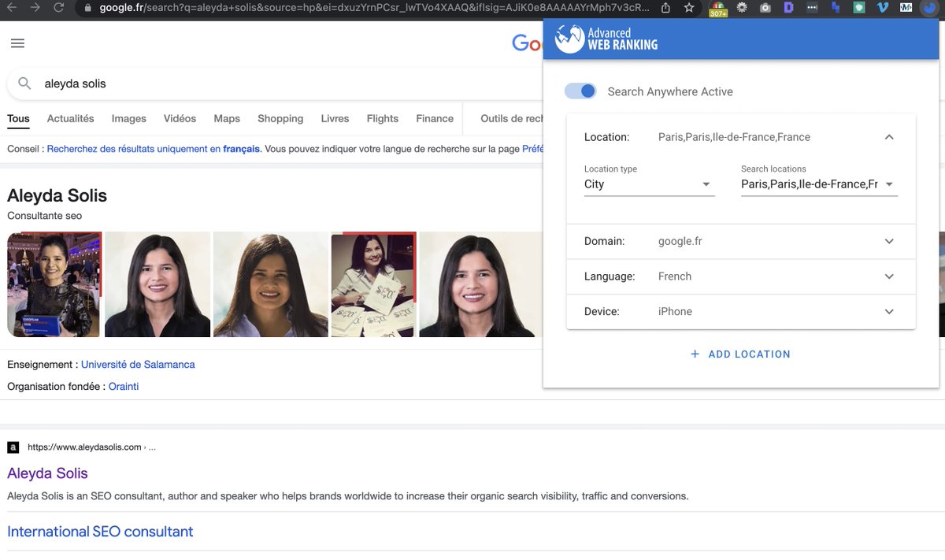Switch to the Maps tab
Viewport: 945px width, 560px height.
227,119
